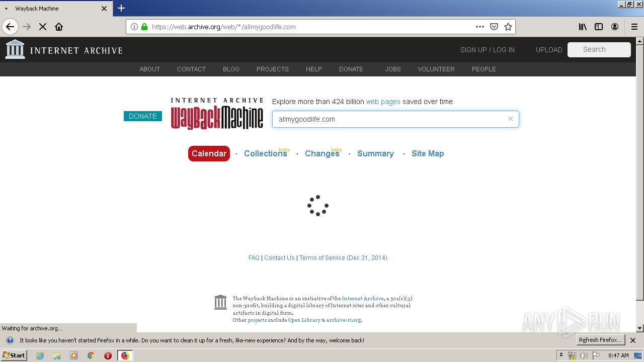Open Firefox account avatar icon
The height and width of the screenshot is (362, 644).
[x=615, y=27]
